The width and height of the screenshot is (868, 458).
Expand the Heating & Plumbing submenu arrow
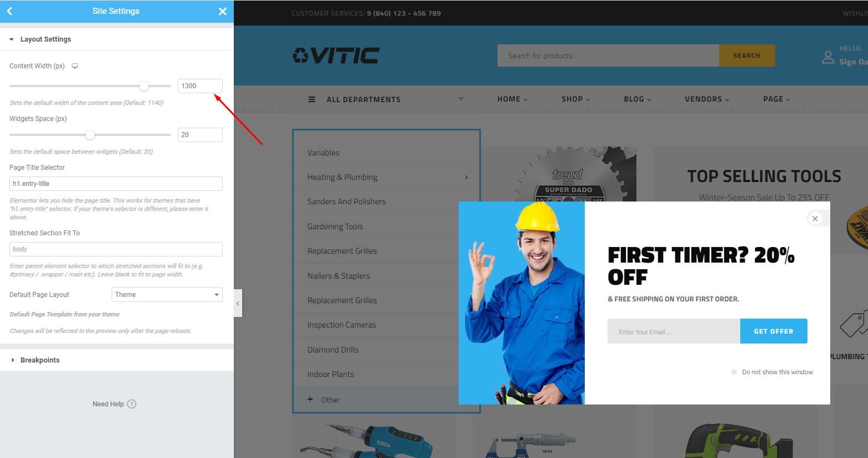pyautogui.click(x=466, y=177)
